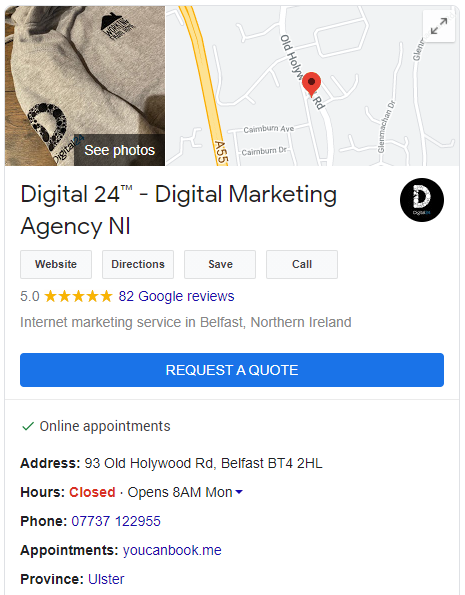The image size is (465, 595).
Task: Click the business title Digital 24 heading
Action: click(x=179, y=210)
